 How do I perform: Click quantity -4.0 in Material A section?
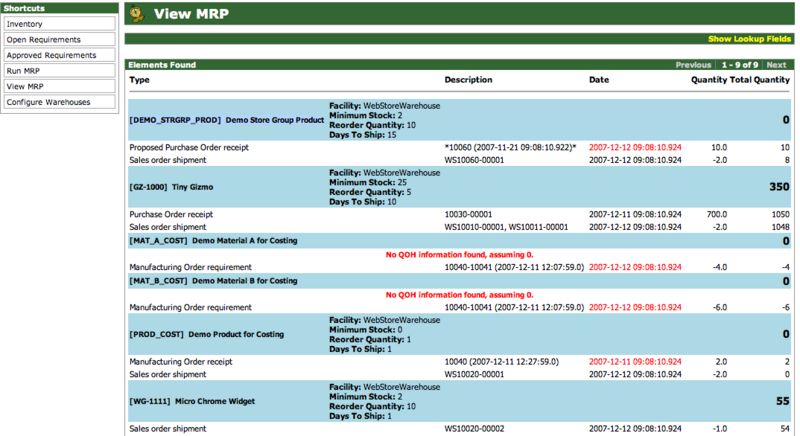[719, 267]
